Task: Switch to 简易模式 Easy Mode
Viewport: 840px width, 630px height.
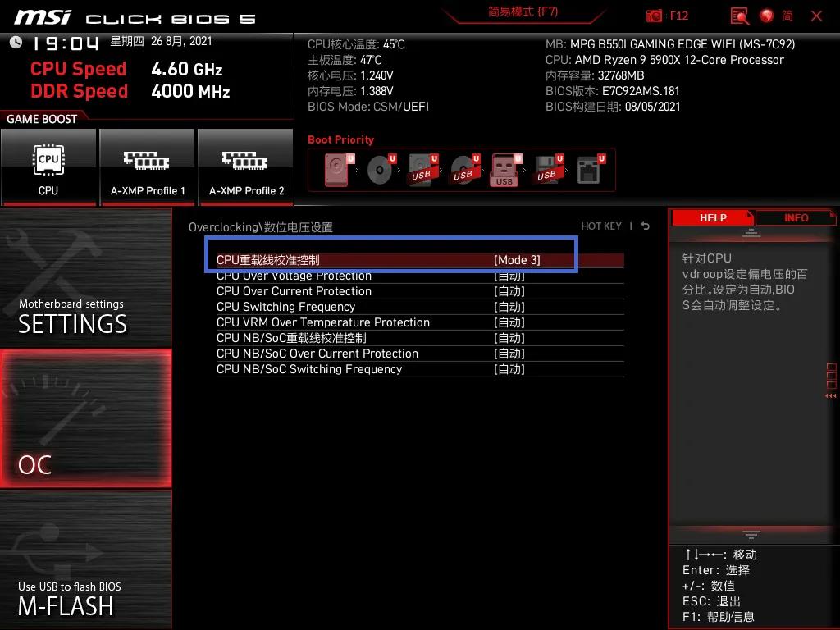Action: tap(523, 14)
